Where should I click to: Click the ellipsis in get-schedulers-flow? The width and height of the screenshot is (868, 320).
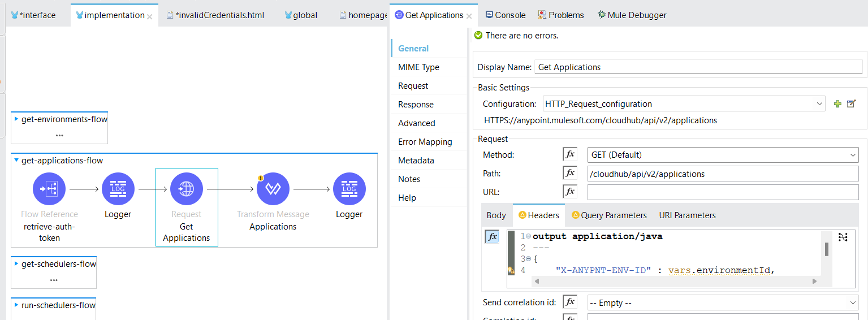54,279
